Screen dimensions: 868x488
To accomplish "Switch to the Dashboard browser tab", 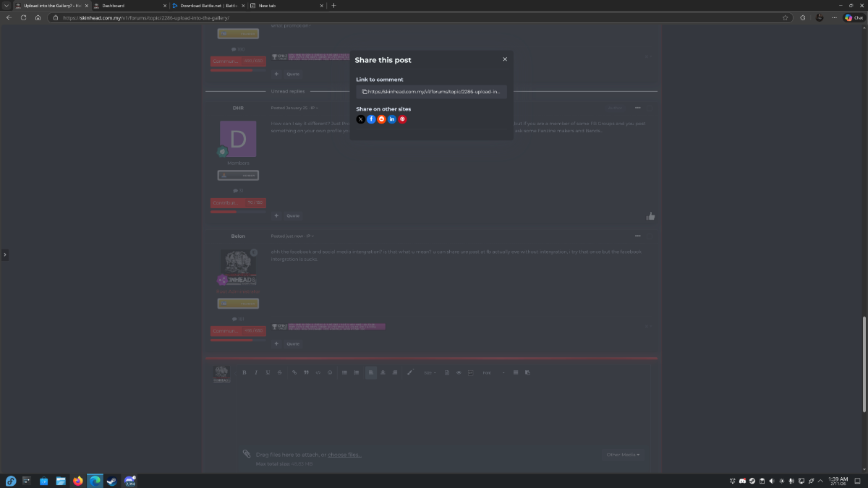I will point(123,6).
